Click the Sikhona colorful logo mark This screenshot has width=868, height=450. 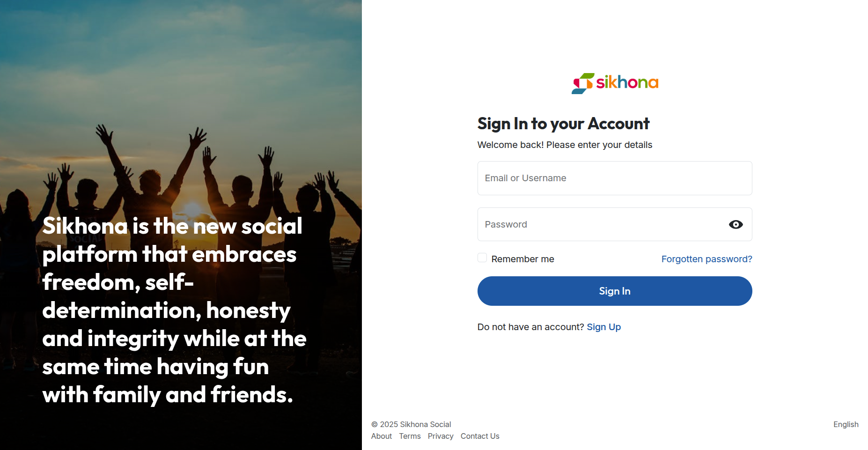pos(582,83)
